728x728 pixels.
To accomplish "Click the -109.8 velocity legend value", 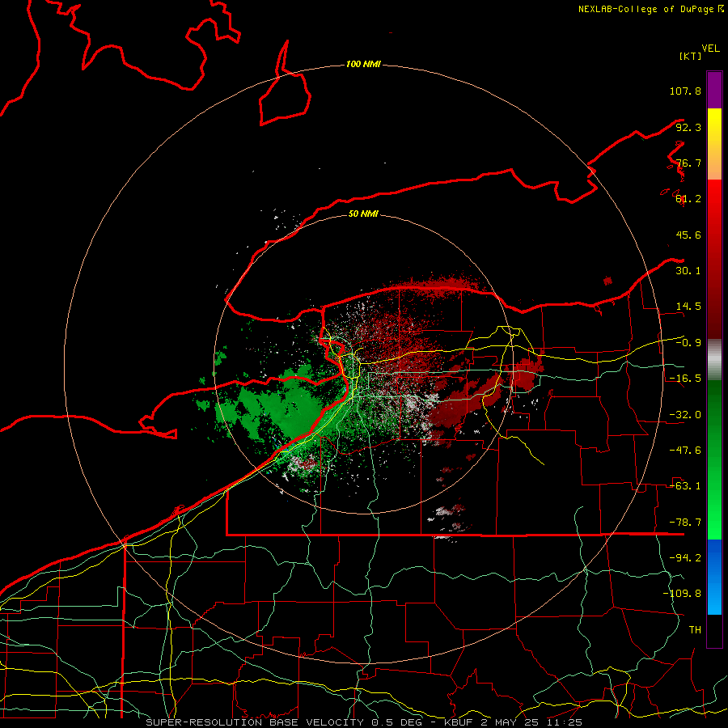I will [x=682, y=594].
